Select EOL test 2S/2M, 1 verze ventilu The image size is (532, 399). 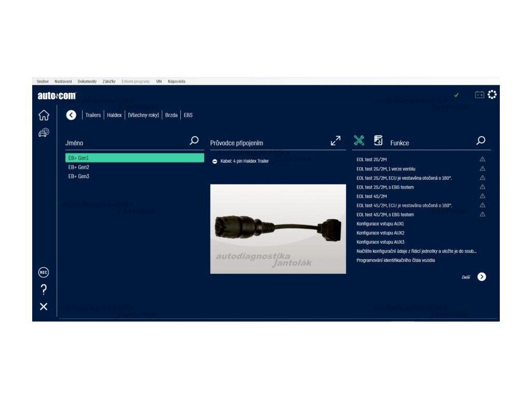(386, 169)
